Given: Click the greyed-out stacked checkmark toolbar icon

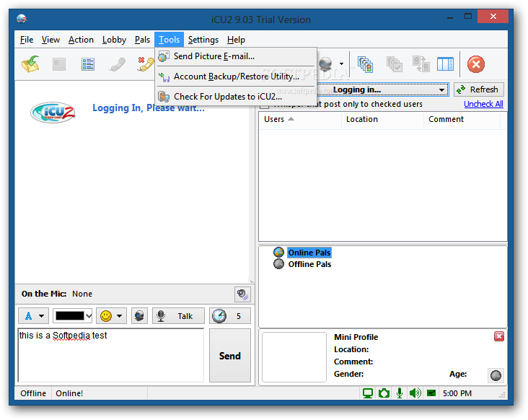Looking at the screenshot, I should click(x=394, y=64).
